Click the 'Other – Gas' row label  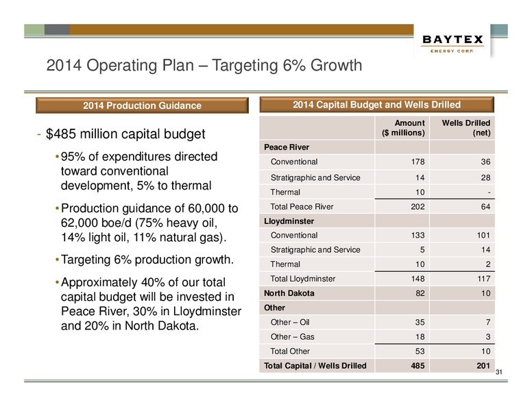coord(292,337)
